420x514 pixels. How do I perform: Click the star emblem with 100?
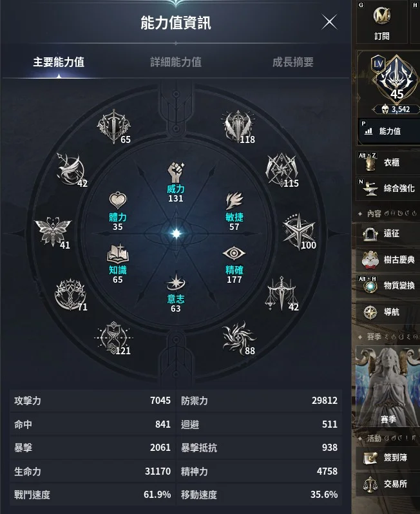(299, 231)
